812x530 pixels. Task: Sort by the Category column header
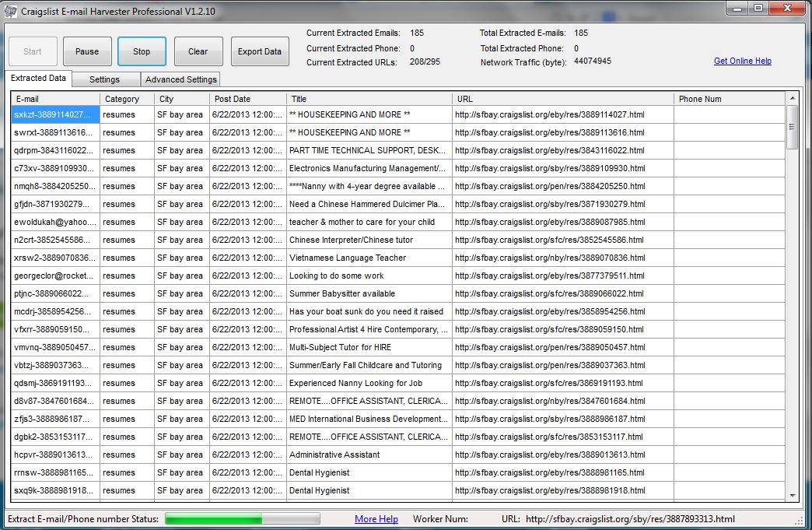click(127, 98)
